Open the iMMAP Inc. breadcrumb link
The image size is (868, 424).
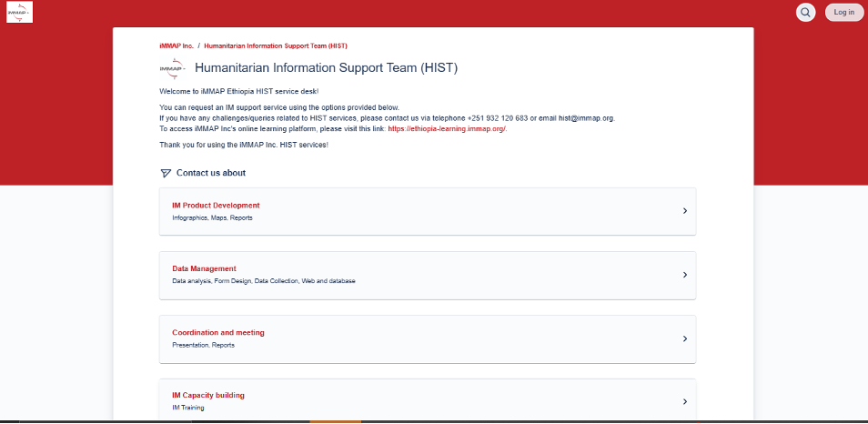pyautogui.click(x=177, y=45)
